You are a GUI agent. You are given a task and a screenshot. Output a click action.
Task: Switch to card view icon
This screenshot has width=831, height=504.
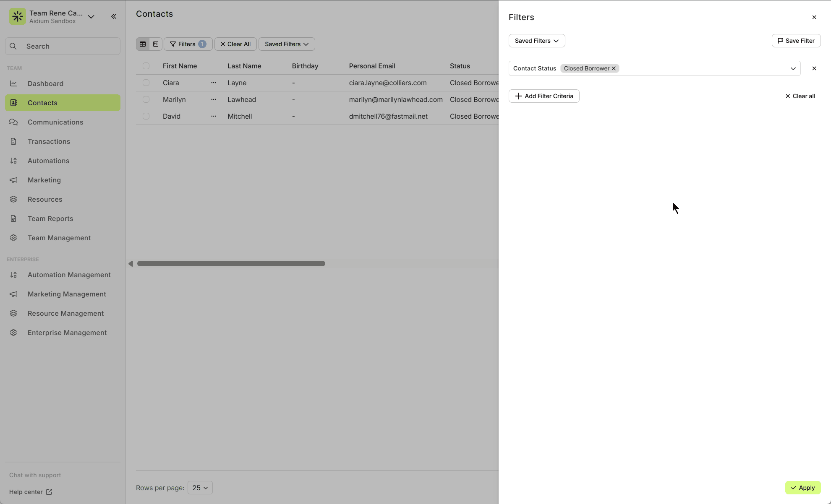click(156, 44)
